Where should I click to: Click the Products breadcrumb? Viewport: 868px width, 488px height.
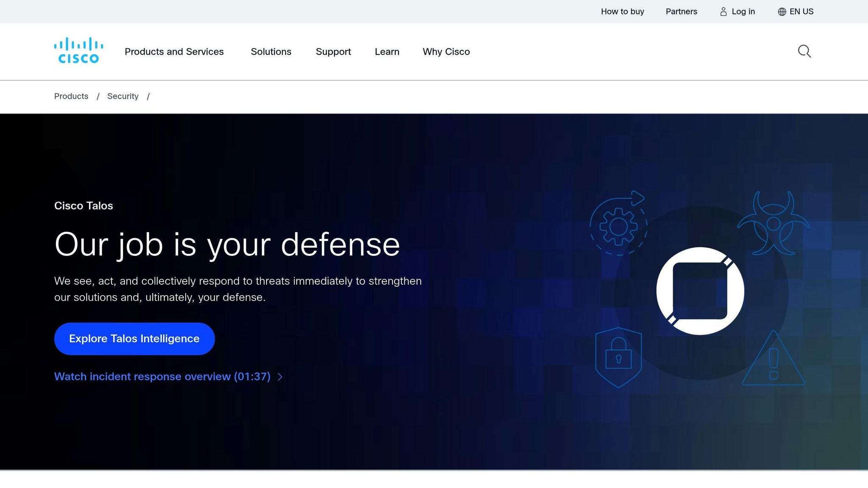click(71, 96)
